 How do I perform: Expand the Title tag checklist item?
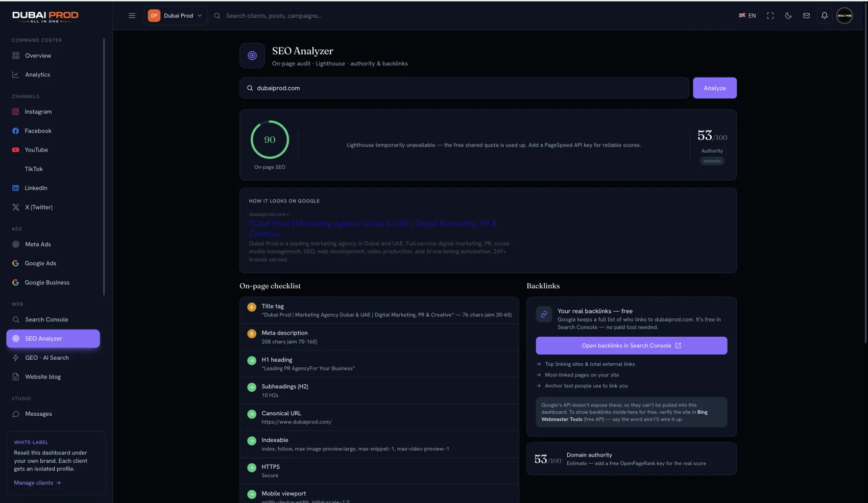pos(379,310)
